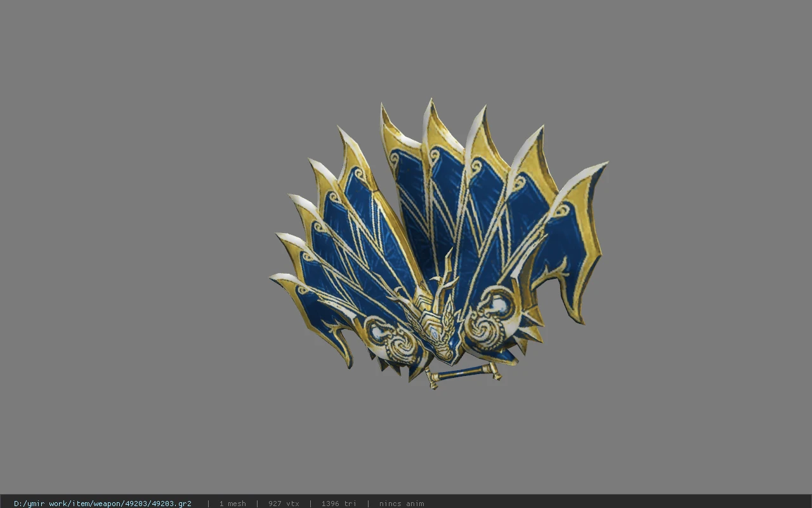Click the '1 mesh' status entry
Image resolution: width=812 pixels, height=508 pixels.
coord(233,504)
